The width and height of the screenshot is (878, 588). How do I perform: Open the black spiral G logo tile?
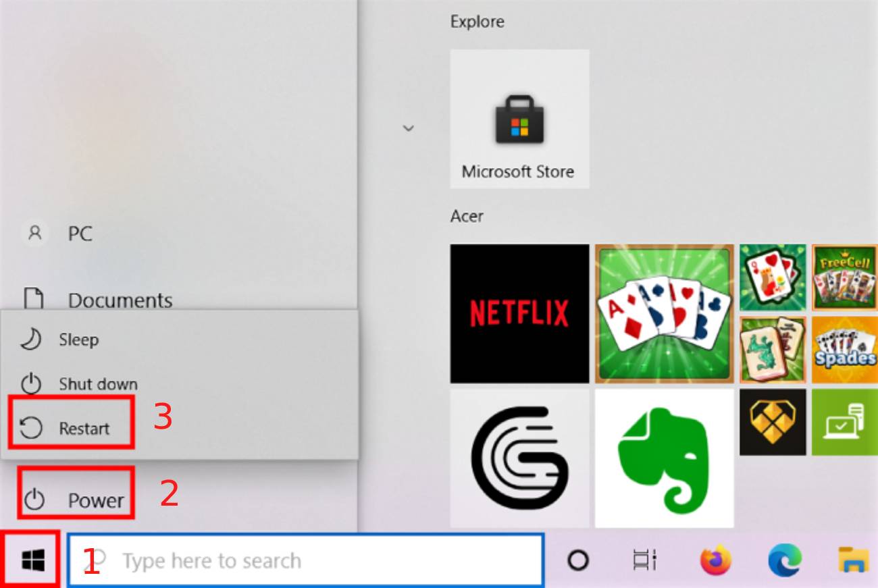[519, 458]
